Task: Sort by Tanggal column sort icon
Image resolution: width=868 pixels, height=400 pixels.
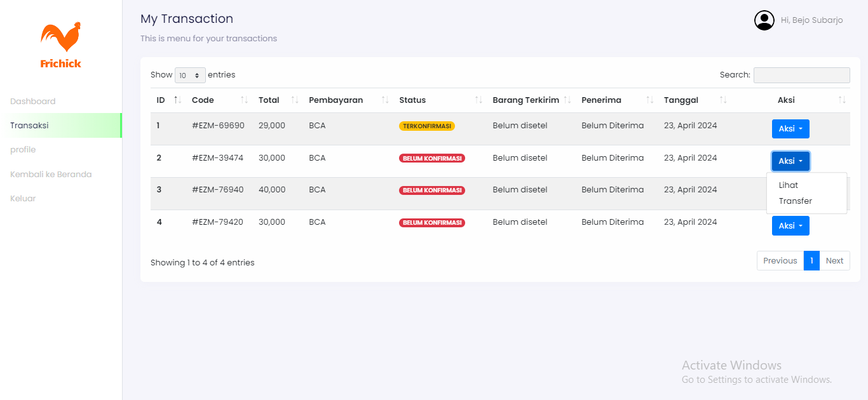Action: click(x=723, y=100)
